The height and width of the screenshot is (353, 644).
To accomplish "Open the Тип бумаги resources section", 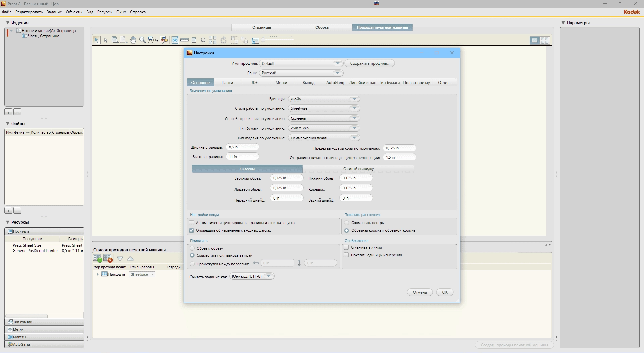I will 44,322.
